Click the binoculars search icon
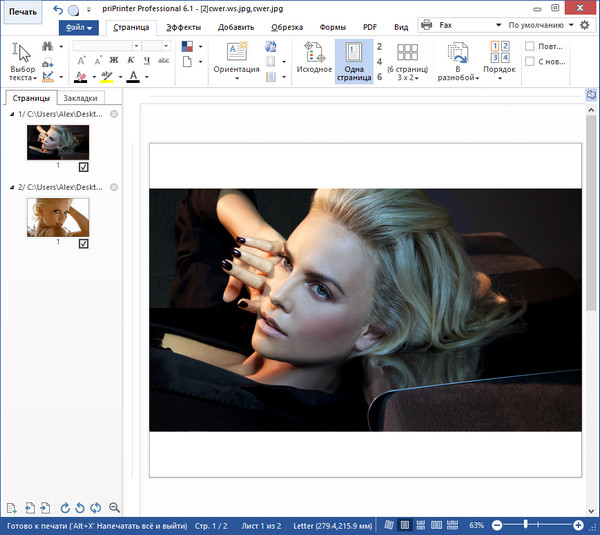Screen dimensions: 600x535 (49, 45)
